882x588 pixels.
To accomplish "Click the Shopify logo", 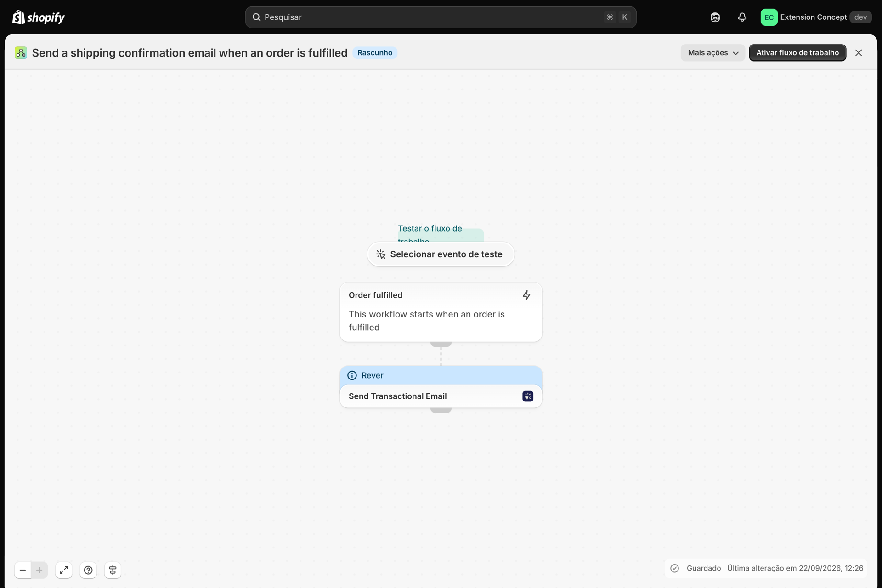I will pos(39,17).
